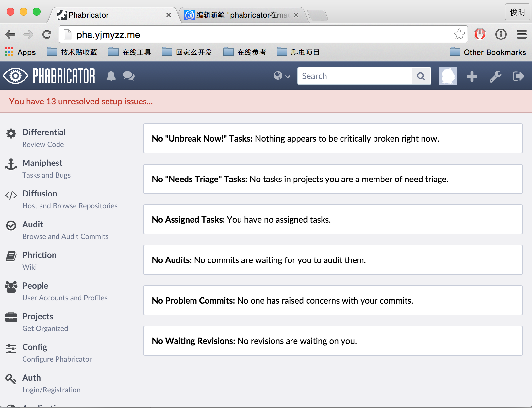Open the 回家么开发 bookmark folder
532x408 pixels.
[x=187, y=52]
